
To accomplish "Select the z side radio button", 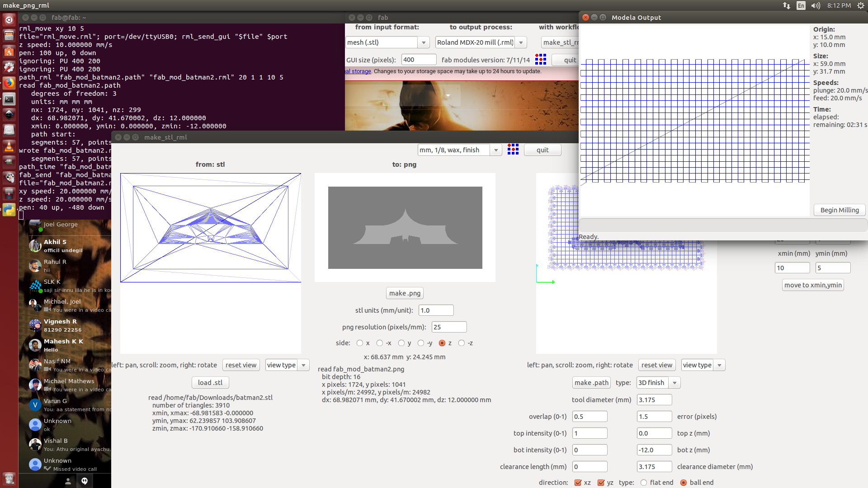I will 442,343.
